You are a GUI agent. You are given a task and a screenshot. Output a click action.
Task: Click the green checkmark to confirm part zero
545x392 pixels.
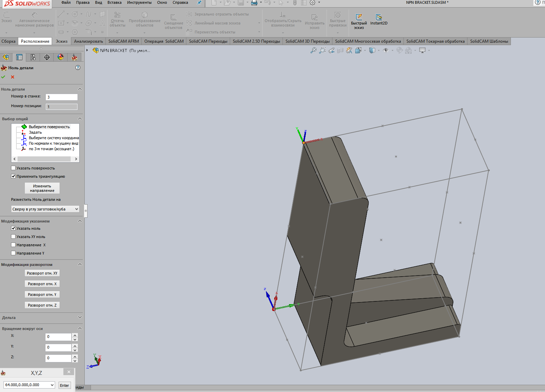pos(3,77)
